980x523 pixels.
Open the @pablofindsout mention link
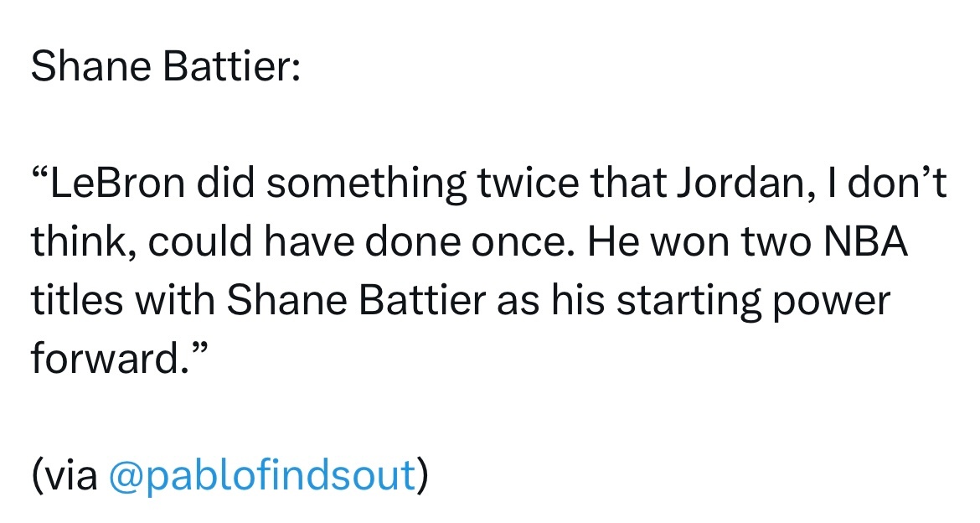[x=262, y=475]
